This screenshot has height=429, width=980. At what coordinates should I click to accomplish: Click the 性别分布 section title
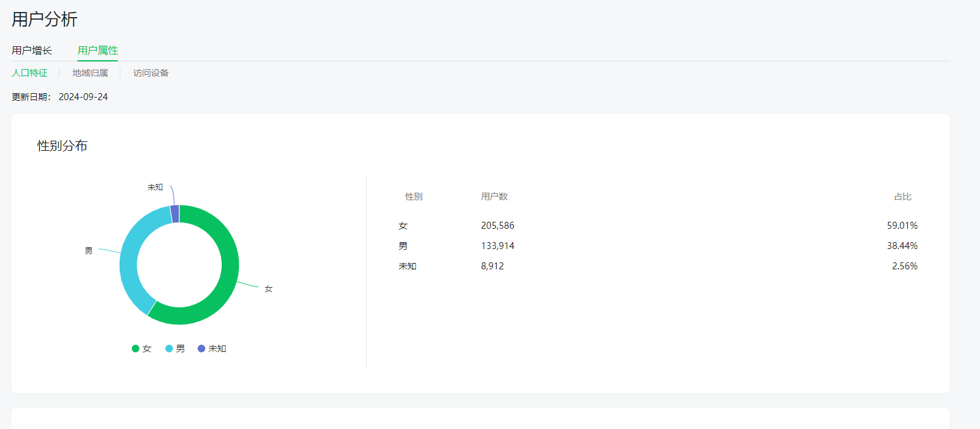pyautogui.click(x=62, y=146)
